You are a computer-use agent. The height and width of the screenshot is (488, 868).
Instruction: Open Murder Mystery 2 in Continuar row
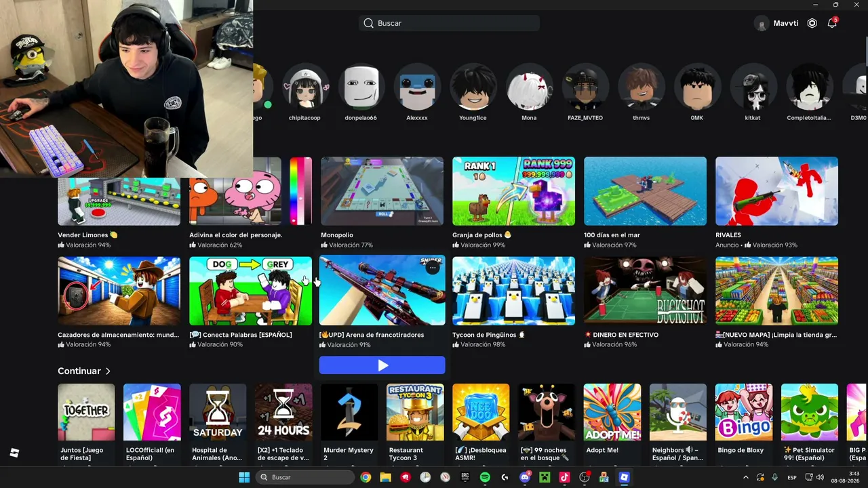[x=349, y=412]
